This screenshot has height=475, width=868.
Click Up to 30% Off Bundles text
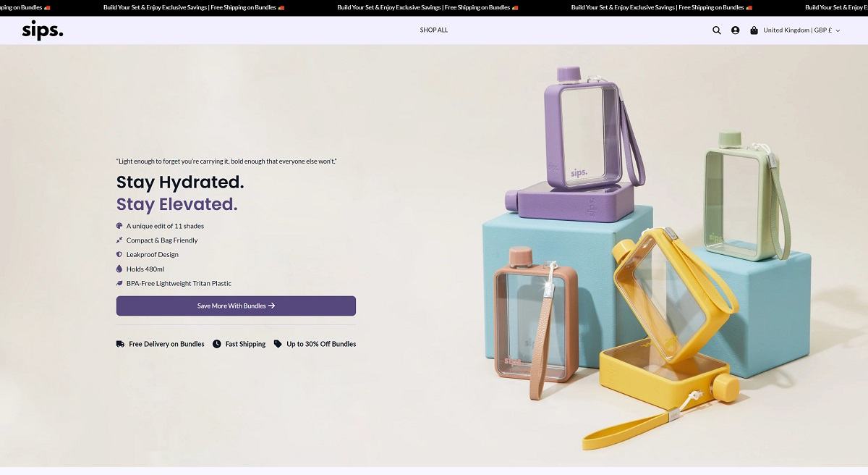click(x=321, y=344)
